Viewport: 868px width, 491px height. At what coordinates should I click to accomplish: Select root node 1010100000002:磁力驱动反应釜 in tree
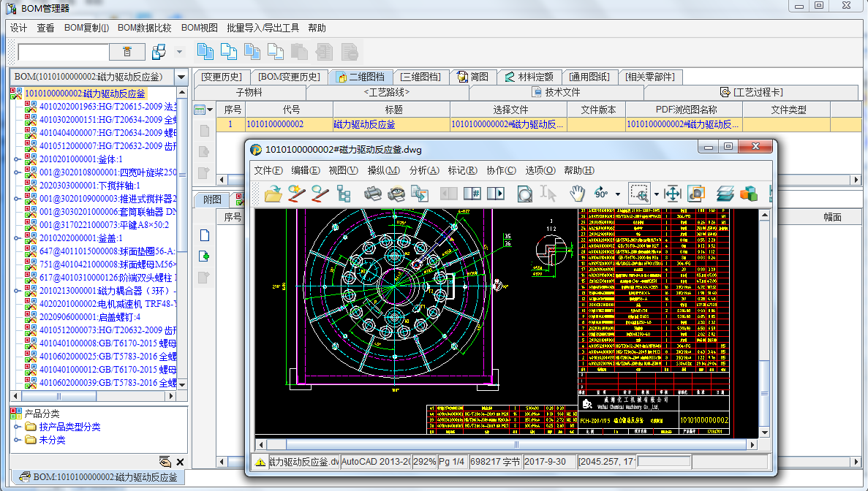click(85, 94)
